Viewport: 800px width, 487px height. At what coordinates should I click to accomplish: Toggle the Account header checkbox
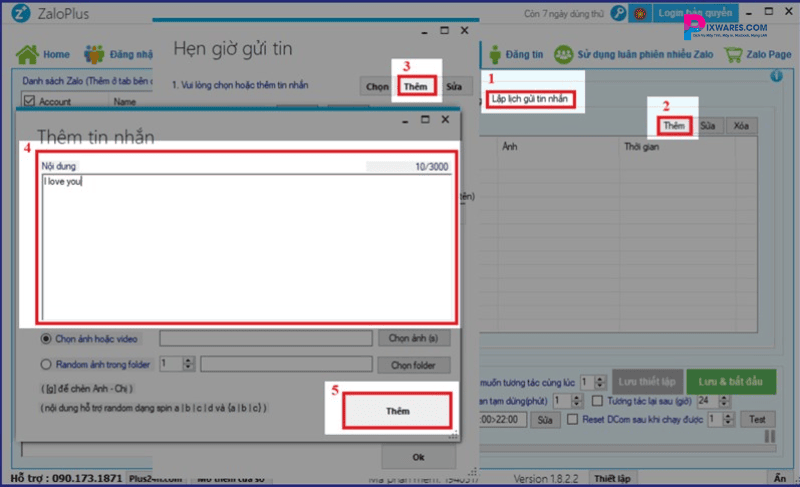click(28, 101)
